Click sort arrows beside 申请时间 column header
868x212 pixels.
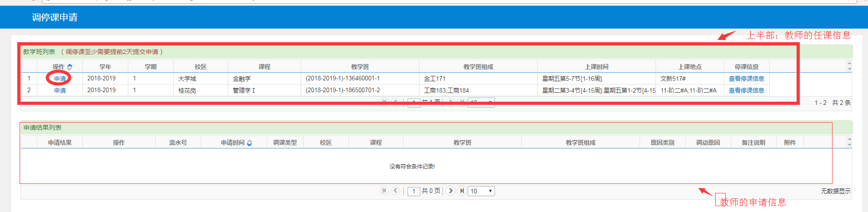click(x=249, y=143)
